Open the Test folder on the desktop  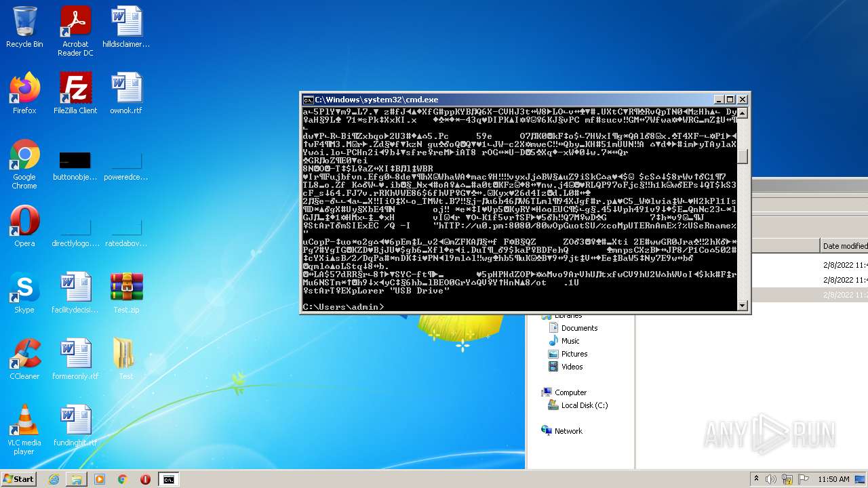pyautogui.click(x=126, y=359)
